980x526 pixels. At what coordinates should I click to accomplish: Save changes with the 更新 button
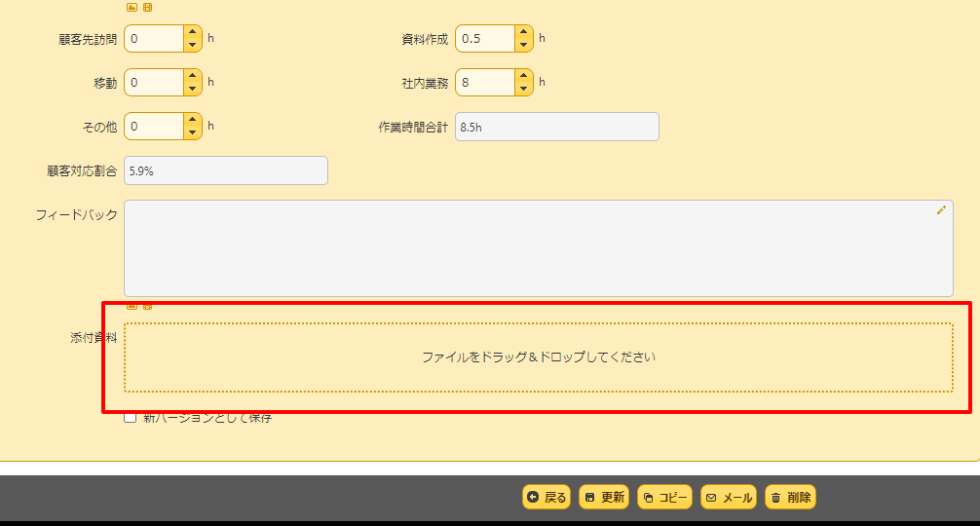[x=604, y=497]
